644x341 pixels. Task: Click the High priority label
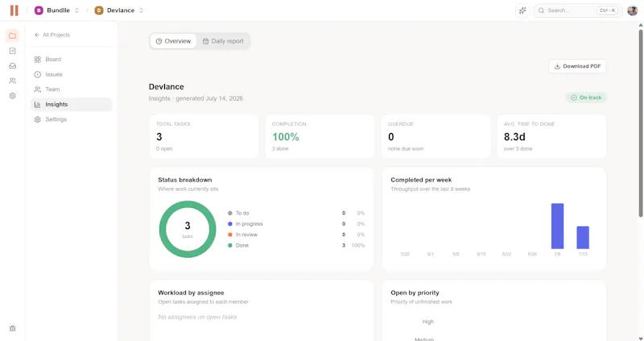click(x=428, y=322)
